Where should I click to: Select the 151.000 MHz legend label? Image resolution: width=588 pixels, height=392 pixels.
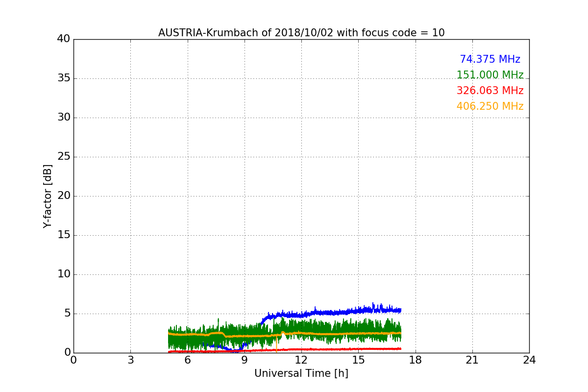tap(490, 75)
